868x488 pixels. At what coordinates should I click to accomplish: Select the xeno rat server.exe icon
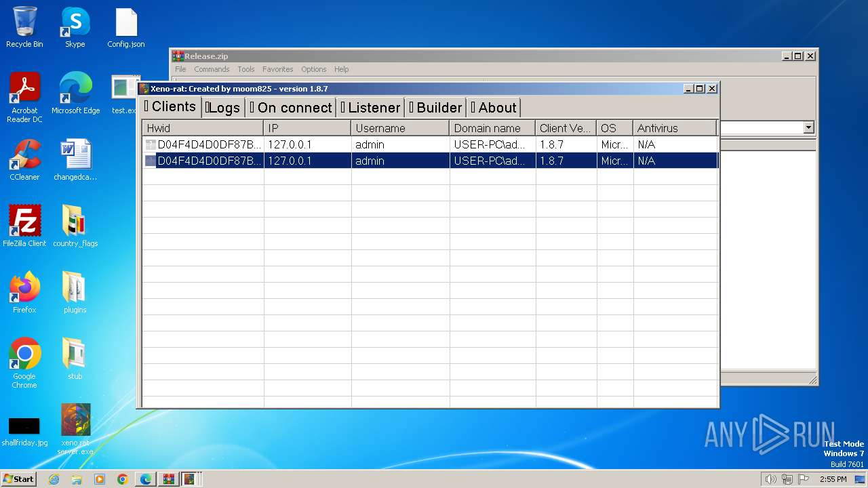coord(75,430)
